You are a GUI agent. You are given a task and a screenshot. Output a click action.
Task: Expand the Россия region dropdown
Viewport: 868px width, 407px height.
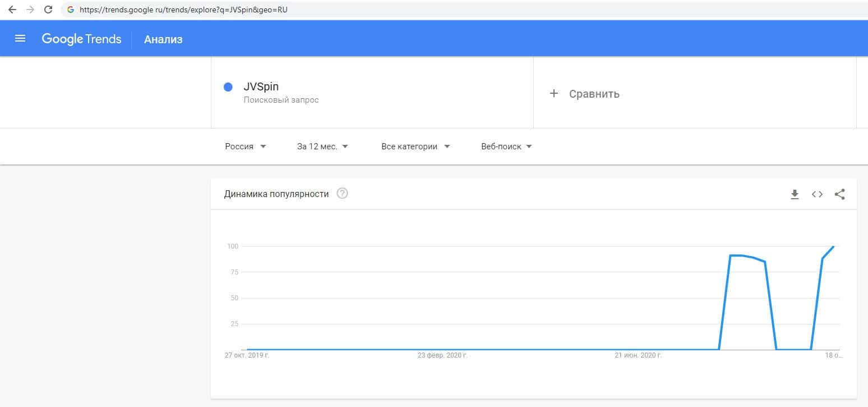246,147
